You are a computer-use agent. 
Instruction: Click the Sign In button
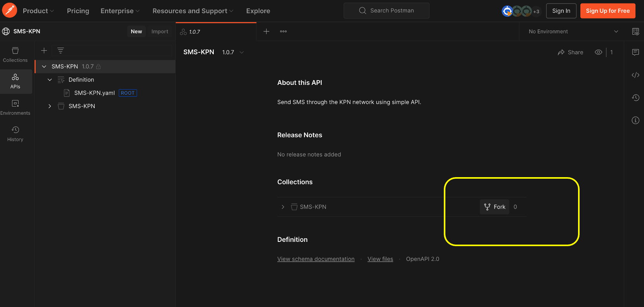(561, 11)
